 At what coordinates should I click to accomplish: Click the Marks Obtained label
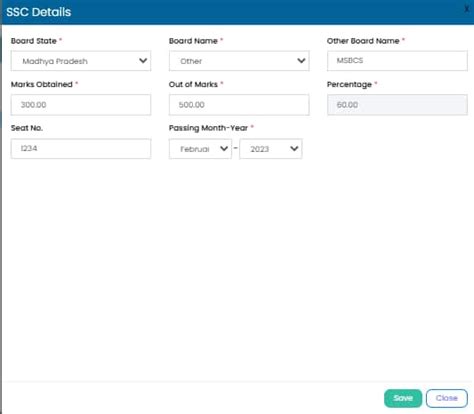(42, 84)
